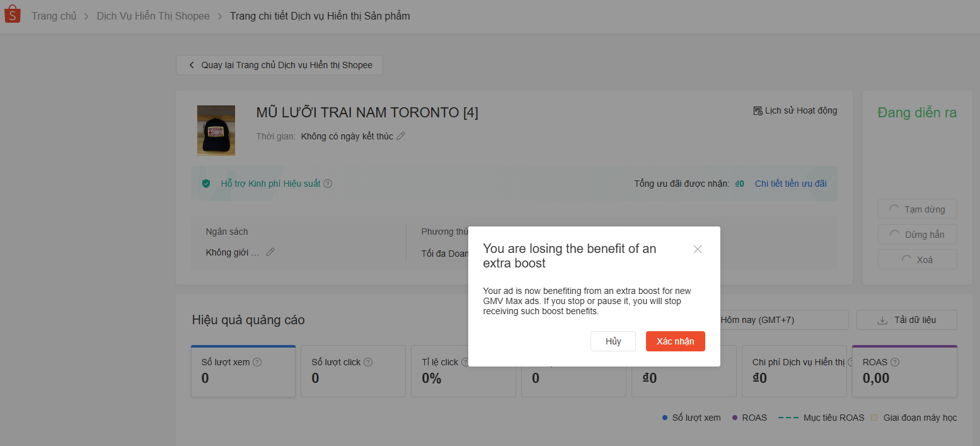Go back via Quay lại Trang chủ button

pos(279,65)
